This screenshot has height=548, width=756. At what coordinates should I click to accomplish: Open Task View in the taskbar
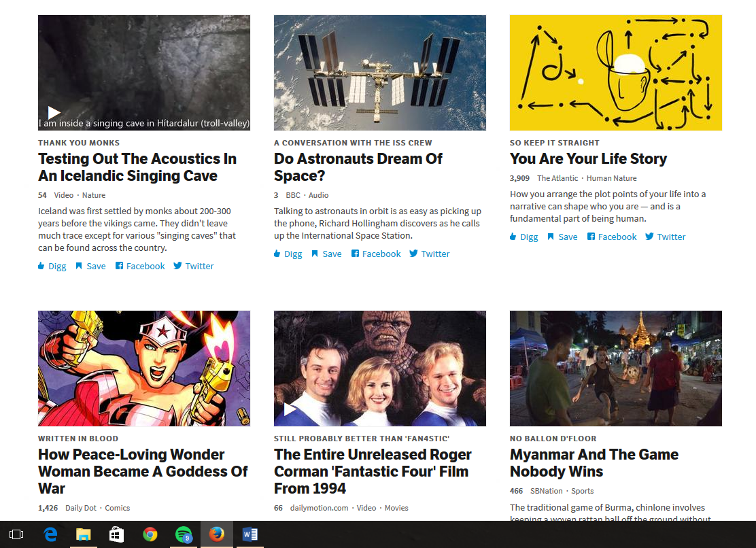pyautogui.click(x=16, y=534)
